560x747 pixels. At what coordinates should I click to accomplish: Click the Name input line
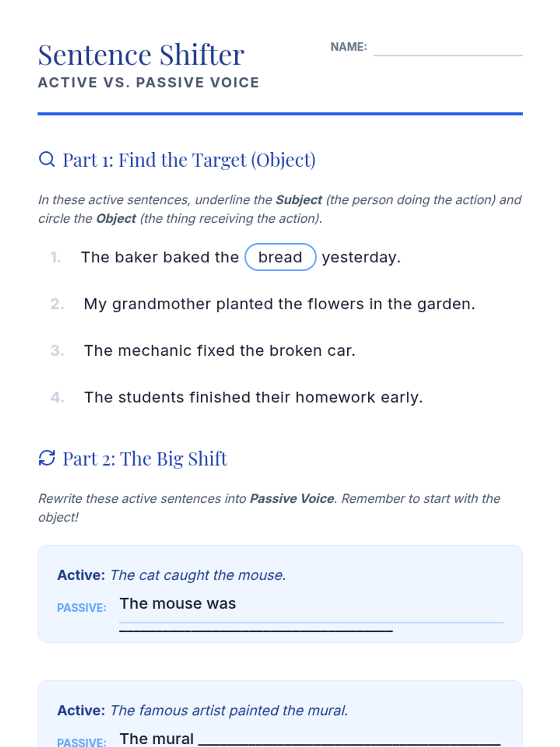click(x=448, y=49)
